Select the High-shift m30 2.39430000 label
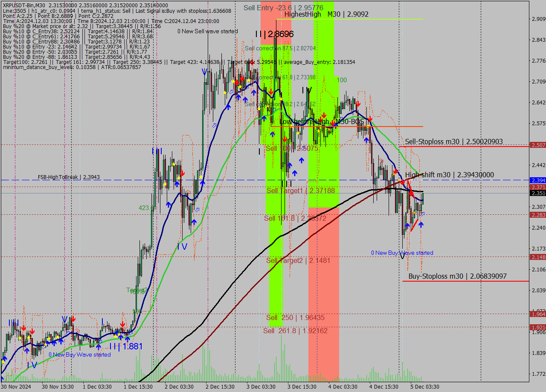546x392 pixels. click(x=450, y=175)
